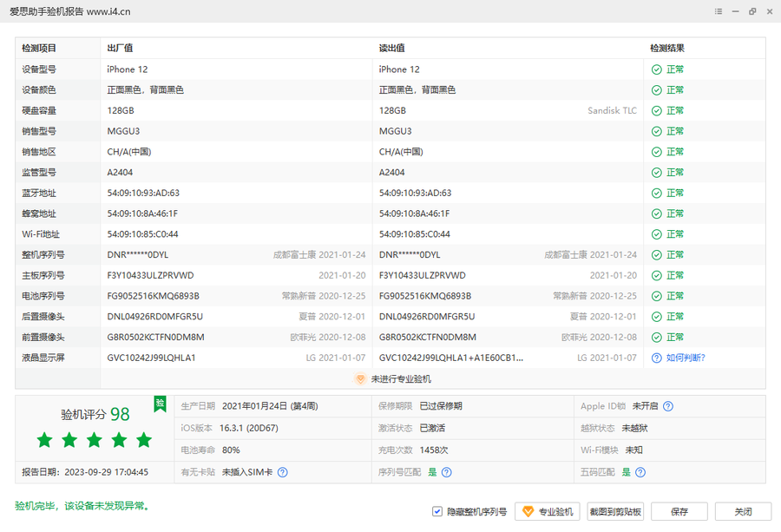
Task: Click the factory Bluetooth address 54:09:10:93:AD:63
Action: click(x=143, y=194)
